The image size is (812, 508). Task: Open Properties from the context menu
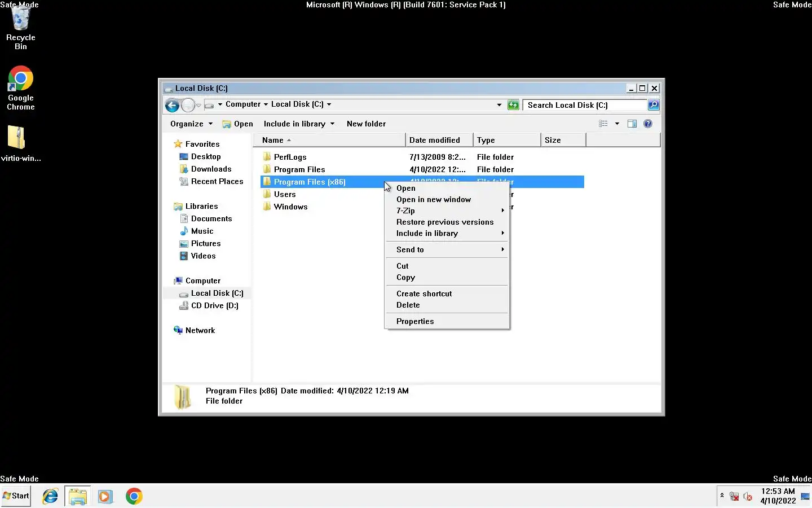tap(448, 321)
